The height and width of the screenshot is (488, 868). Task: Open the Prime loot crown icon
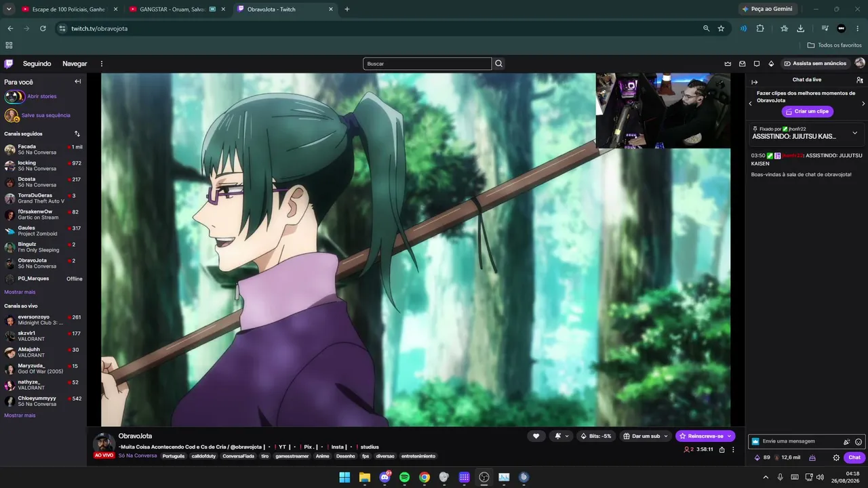728,64
